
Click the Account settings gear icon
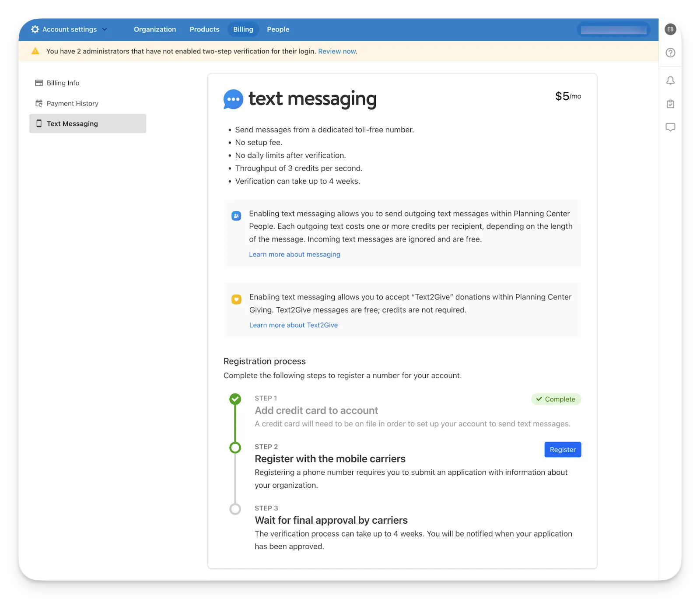pyautogui.click(x=35, y=29)
